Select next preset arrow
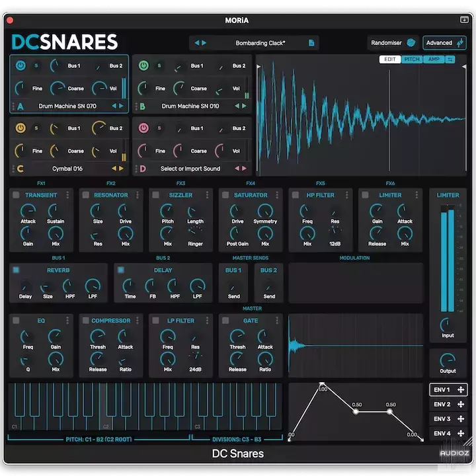 [x=204, y=43]
